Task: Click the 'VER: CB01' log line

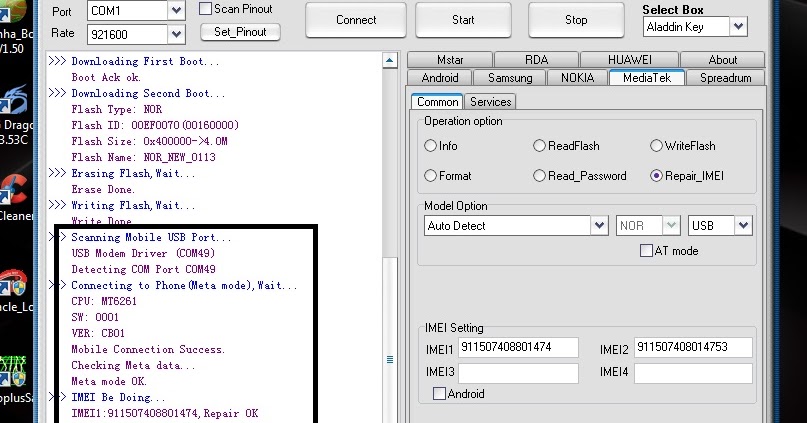Action: tap(98, 333)
